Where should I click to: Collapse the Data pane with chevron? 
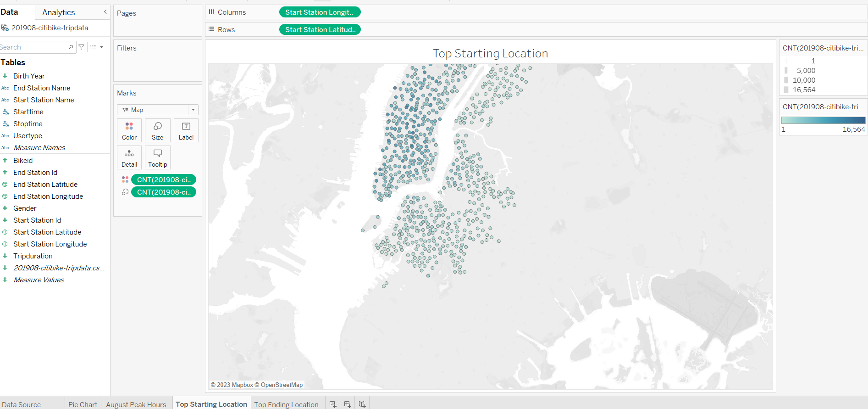tap(105, 12)
